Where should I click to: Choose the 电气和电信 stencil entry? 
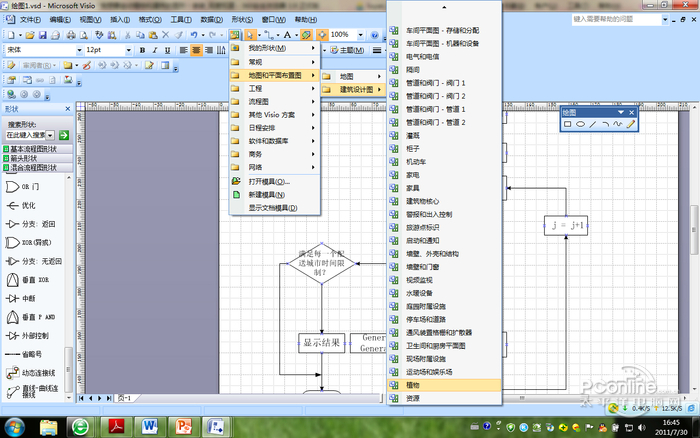[444, 57]
